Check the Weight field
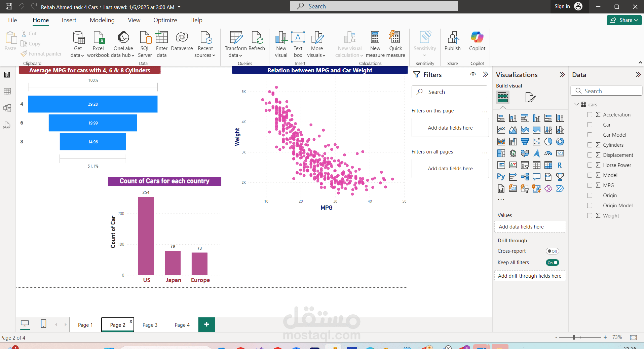The image size is (644, 349). (x=590, y=216)
